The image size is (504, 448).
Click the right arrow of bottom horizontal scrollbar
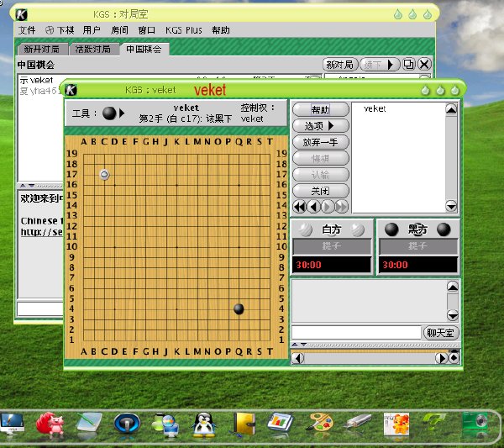[442, 358]
